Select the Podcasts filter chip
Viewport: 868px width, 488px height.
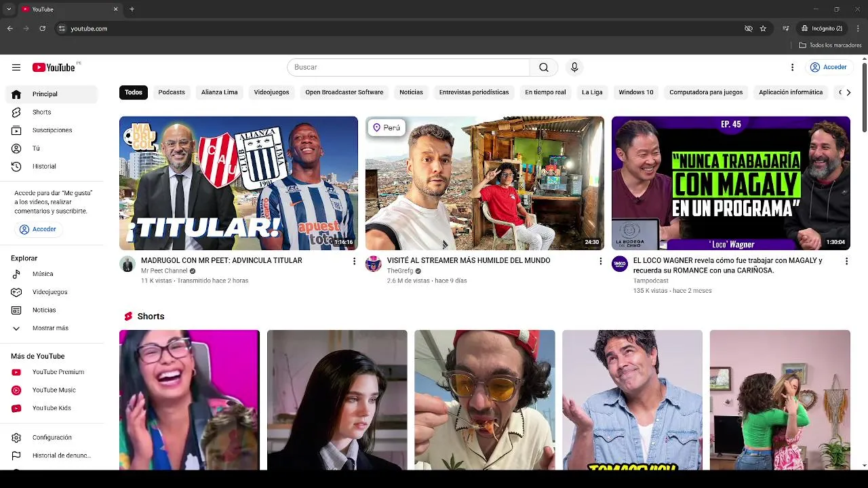(x=172, y=92)
